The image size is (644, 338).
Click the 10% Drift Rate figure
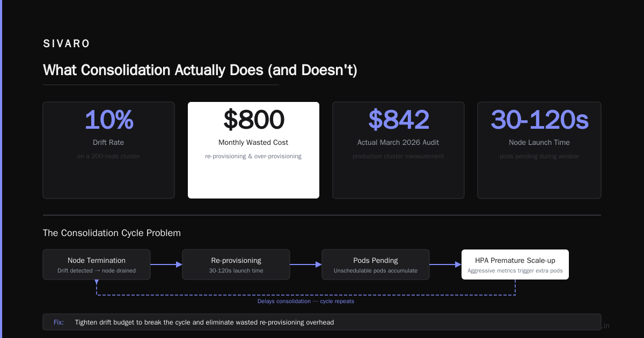(x=109, y=120)
